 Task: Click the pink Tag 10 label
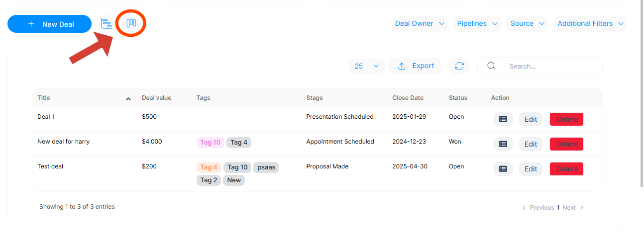pyautogui.click(x=210, y=143)
